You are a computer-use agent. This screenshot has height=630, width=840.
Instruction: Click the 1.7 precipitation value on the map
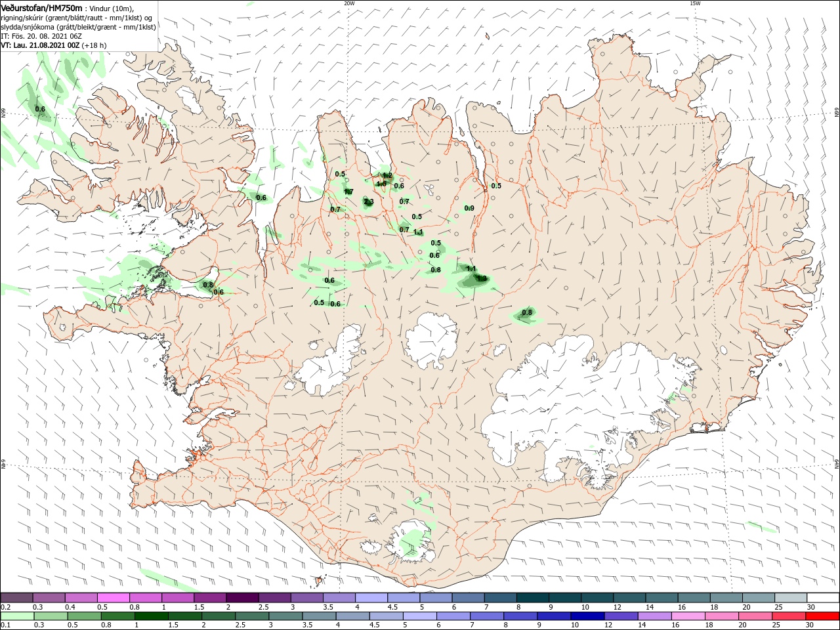point(348,192)
